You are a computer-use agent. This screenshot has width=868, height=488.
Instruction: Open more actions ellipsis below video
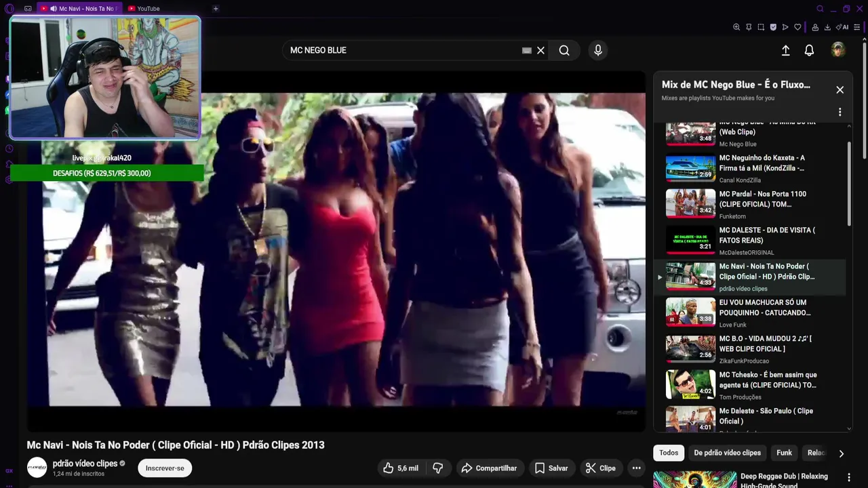pyautogui.click(x=636, y=468)
